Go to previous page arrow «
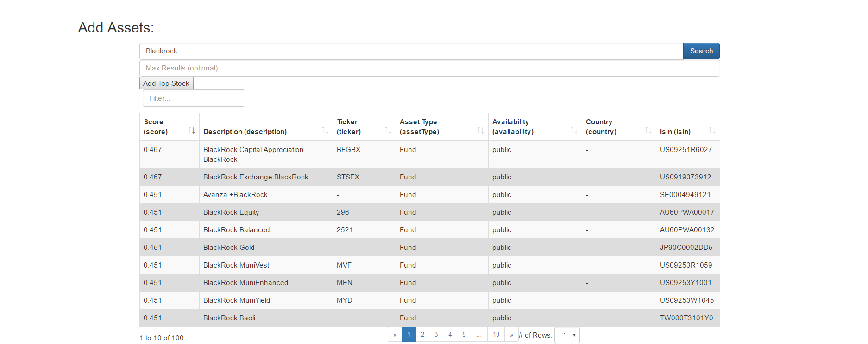 [395, 334]
